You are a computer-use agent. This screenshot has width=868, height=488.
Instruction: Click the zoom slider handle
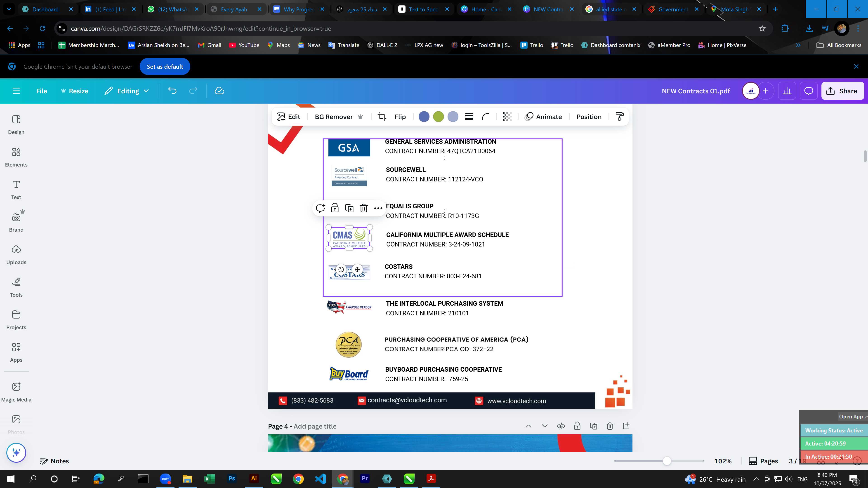(x=667, y=461)
